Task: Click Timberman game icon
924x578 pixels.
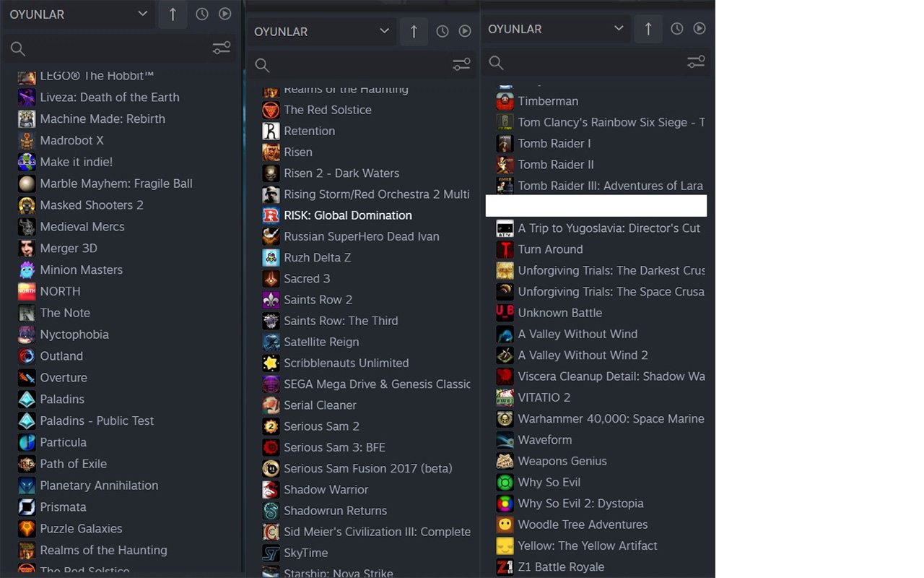Action: pyautogui.click(x=505, y=101)
